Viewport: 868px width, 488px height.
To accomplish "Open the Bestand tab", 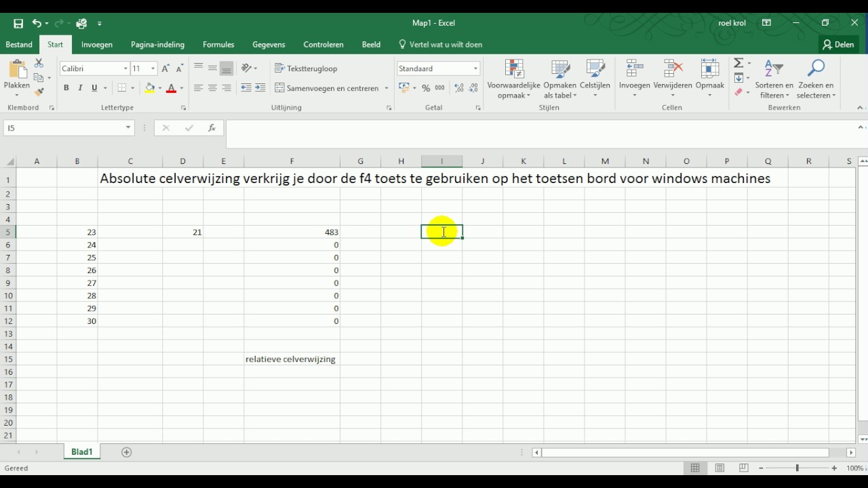I will [19, 45].
